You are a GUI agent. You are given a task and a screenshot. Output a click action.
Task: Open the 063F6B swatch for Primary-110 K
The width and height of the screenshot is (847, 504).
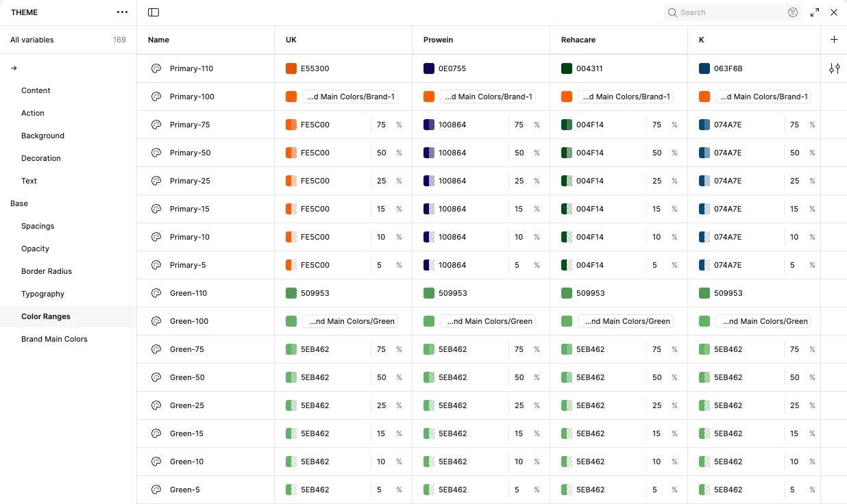[704, 68]
